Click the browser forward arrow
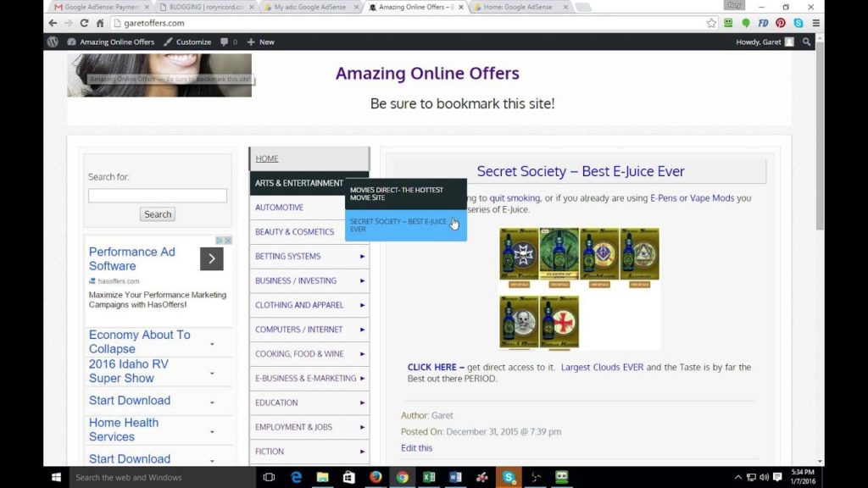868x488 pixels. coord(68,23)
